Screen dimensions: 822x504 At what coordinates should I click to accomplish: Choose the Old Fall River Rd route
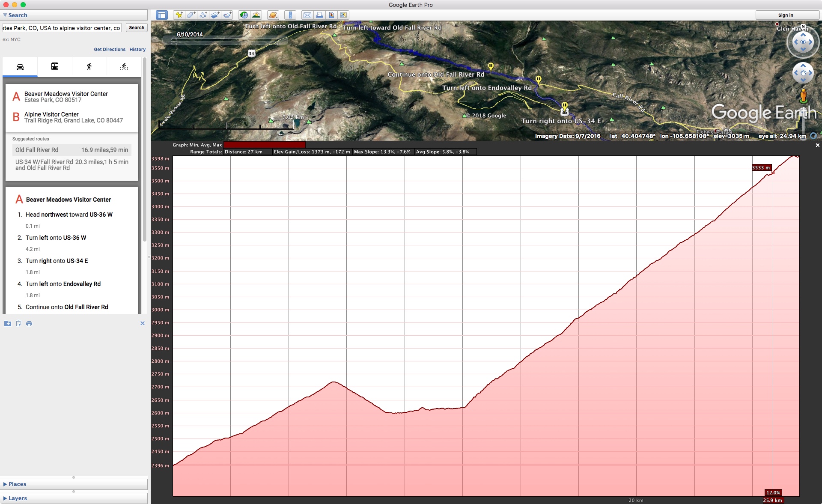(71, 150)
